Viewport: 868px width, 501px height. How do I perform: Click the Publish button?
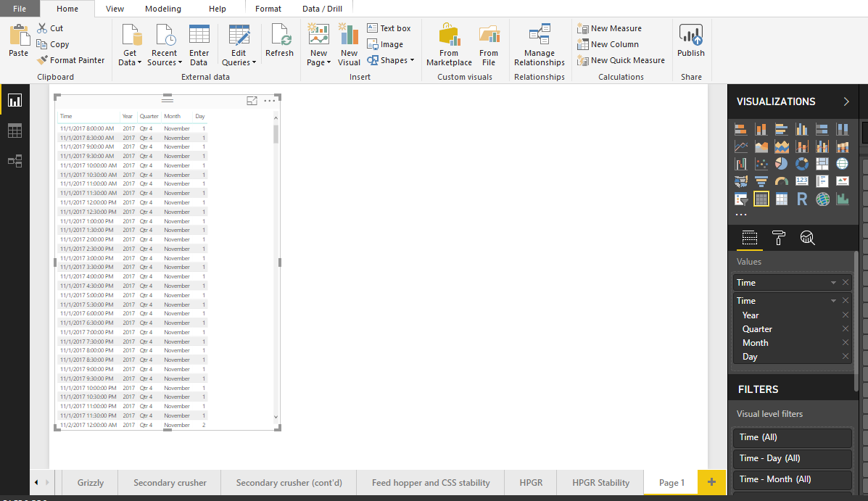point(691,41)
